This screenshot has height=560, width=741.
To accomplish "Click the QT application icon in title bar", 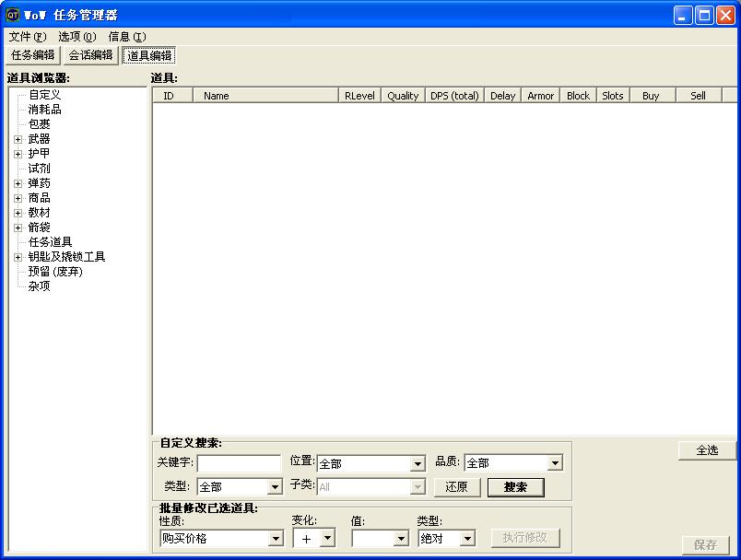I will (x=13, y=15).
